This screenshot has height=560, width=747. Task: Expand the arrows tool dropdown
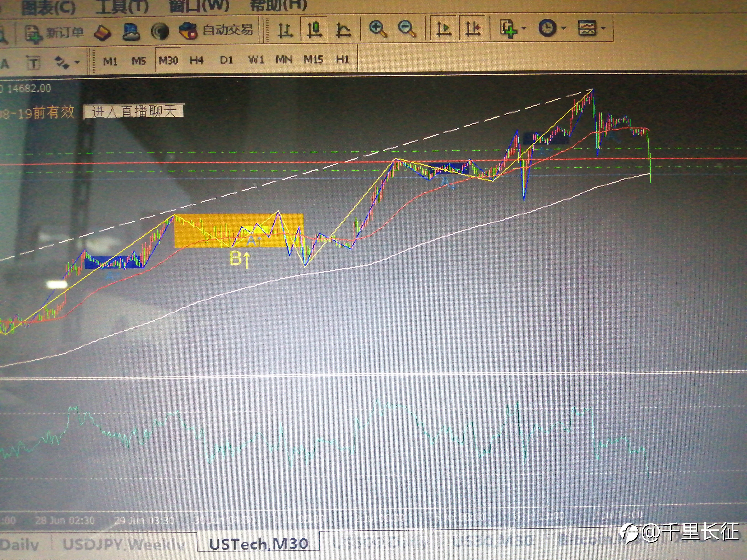coord(77,62)
